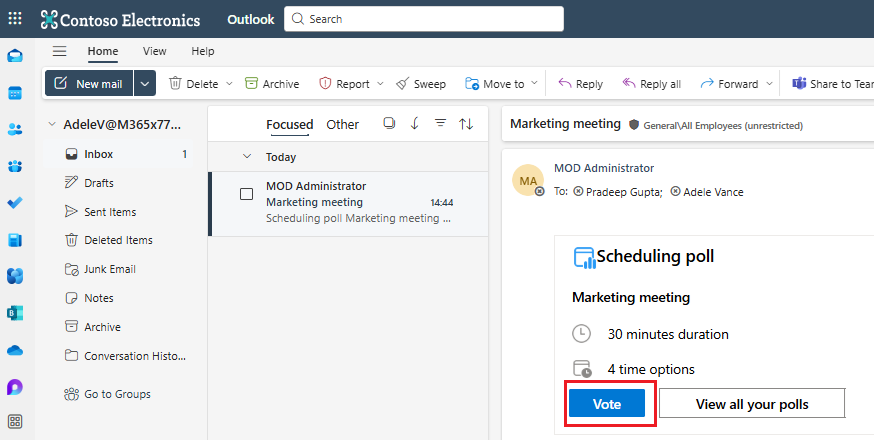Viewport: 874px width, 440px height.
Task: Switch to the Other inbox tab
Action: point(343,125)
